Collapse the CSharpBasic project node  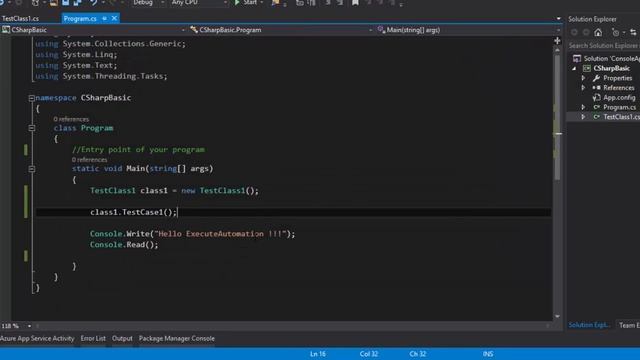[574, 68]
